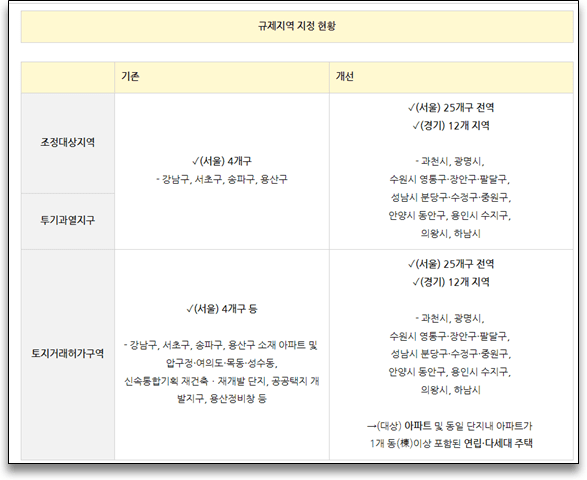Click the '조정대상지역' row label
Viewport: 587px width, 480px height.
(68, 142)
